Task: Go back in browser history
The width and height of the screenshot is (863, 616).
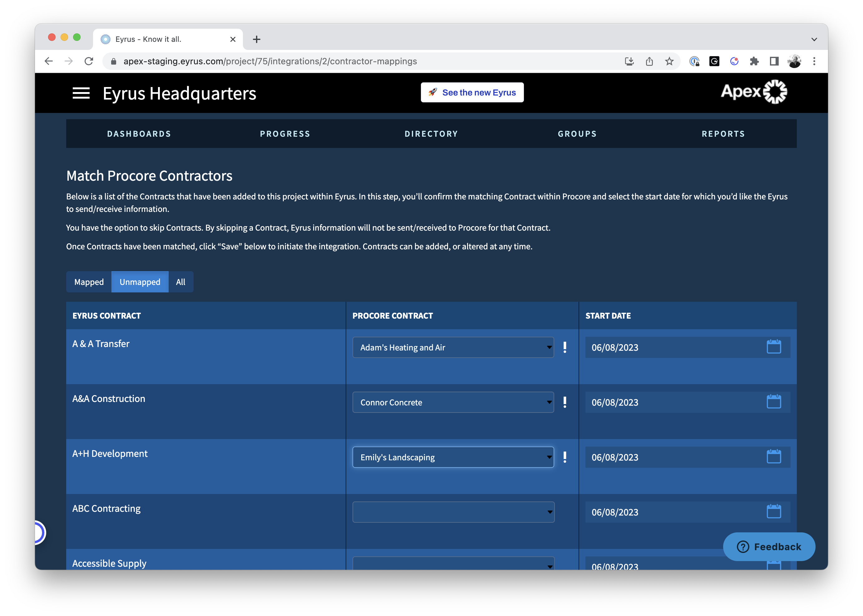Action: pos(49,61)
